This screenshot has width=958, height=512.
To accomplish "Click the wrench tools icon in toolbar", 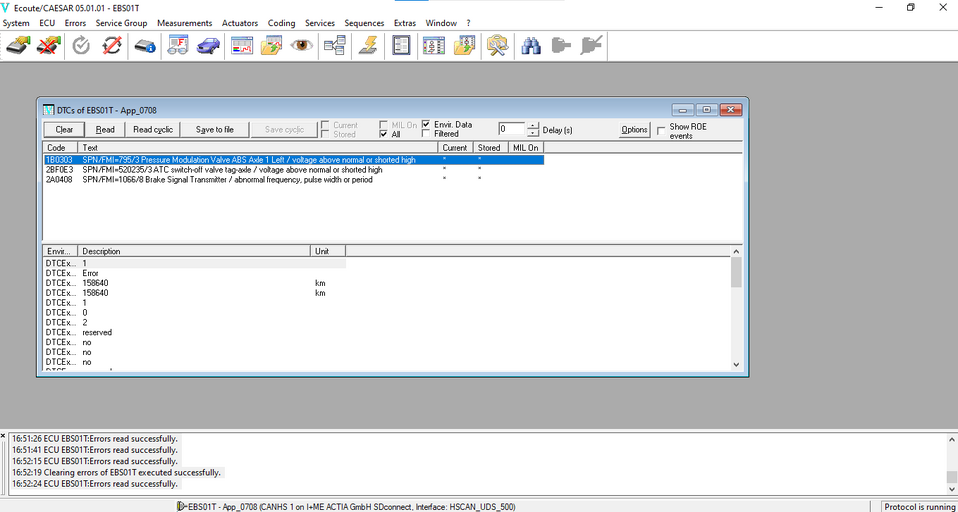I will tap(497, 46).
